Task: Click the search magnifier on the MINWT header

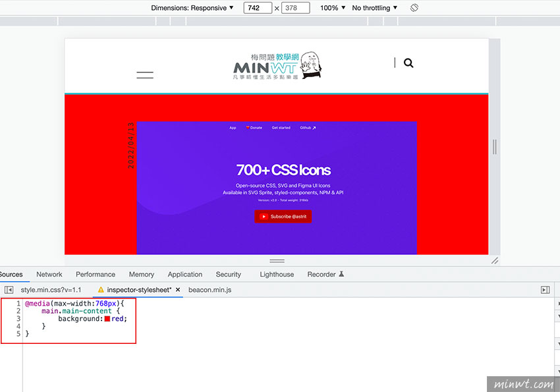Action: (x=408, y=63)
